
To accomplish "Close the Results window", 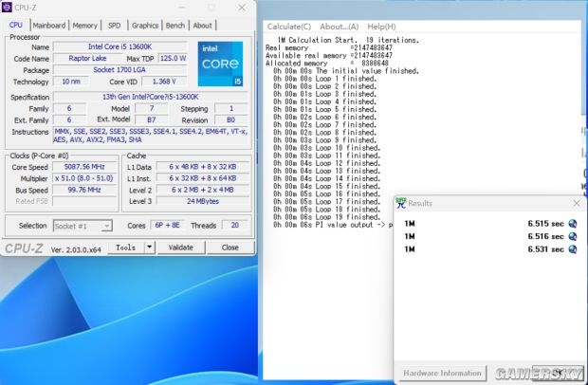I will tap(576, 203).
